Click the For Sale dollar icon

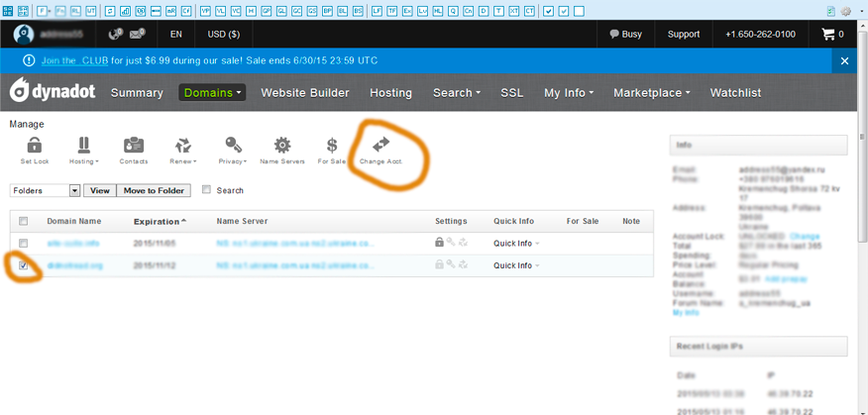(x=332, y=146)
